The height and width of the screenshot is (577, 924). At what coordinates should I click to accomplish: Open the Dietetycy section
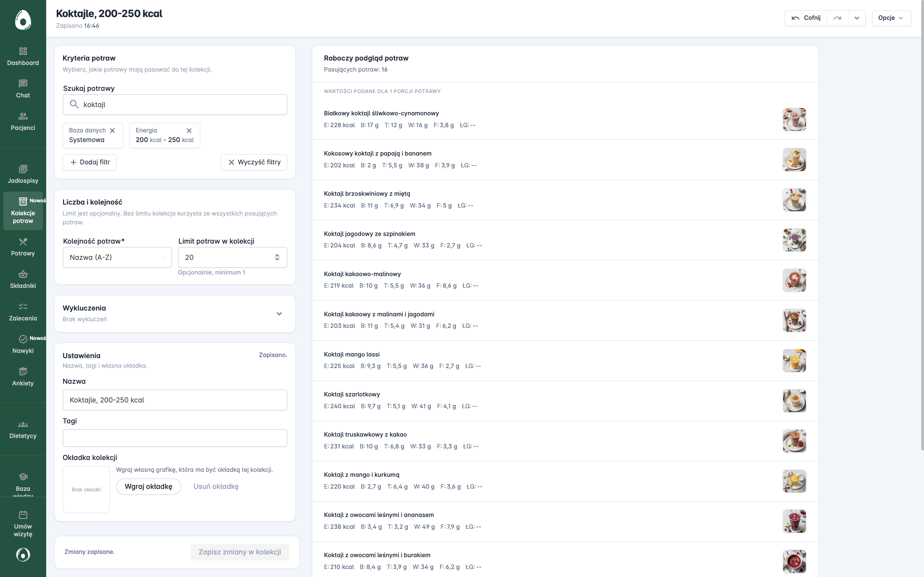(23, 429)
